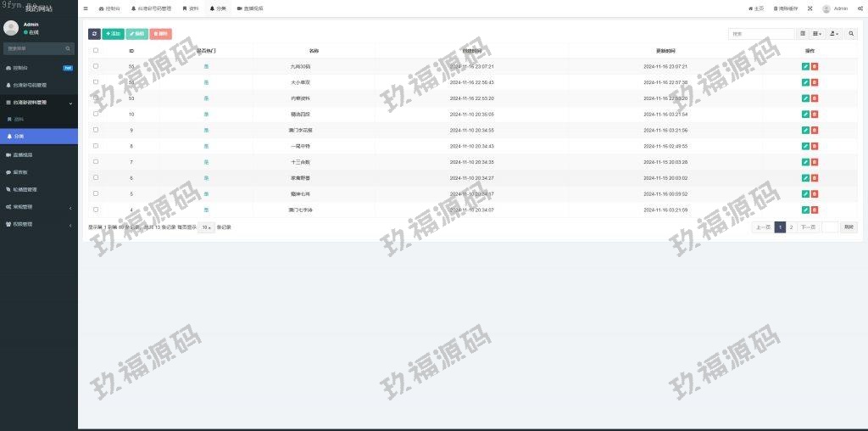Click the green 添加 button
Screen dimensions: 868x431
click(113, 34)
